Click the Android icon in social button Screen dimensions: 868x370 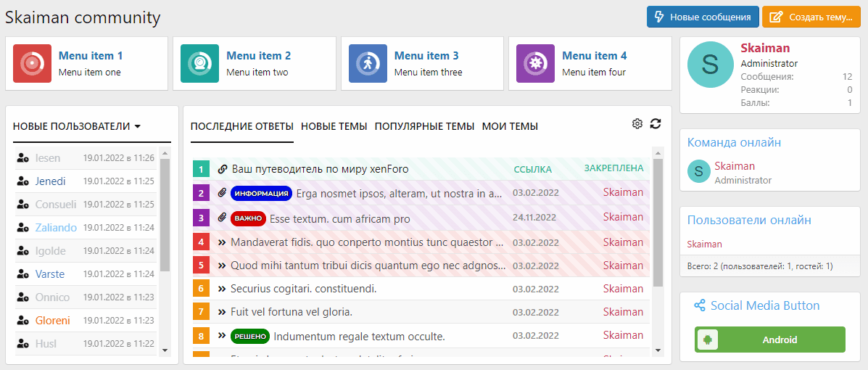708,340
